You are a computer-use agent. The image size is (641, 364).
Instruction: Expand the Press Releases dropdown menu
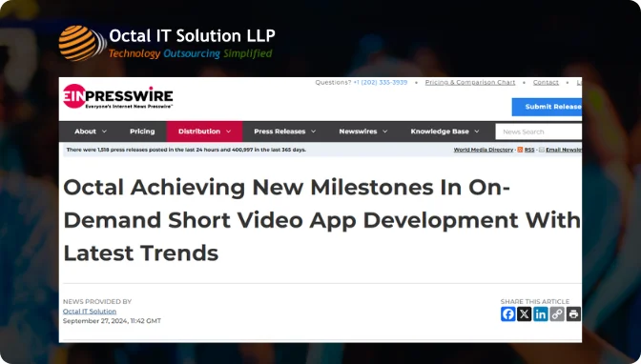pos(284,131)
